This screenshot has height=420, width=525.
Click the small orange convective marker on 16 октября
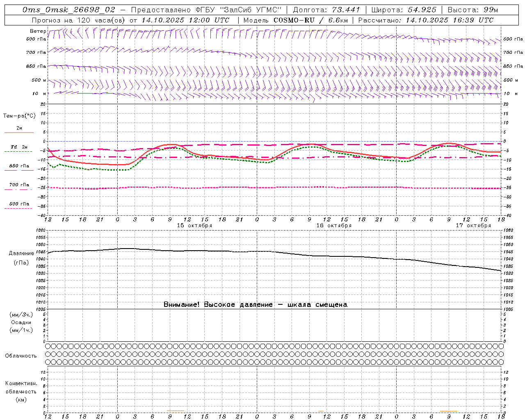[x=321, y=411]
